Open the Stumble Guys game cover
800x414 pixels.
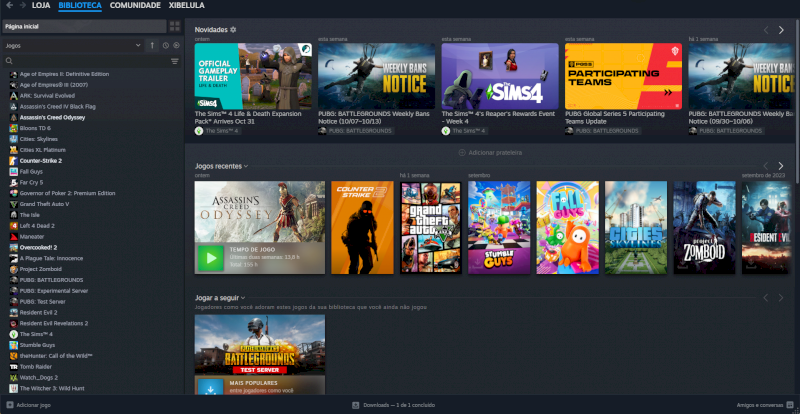499,228
